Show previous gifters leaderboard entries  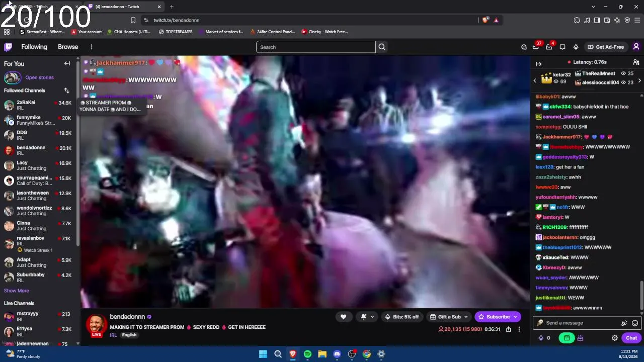click(535, 80)
